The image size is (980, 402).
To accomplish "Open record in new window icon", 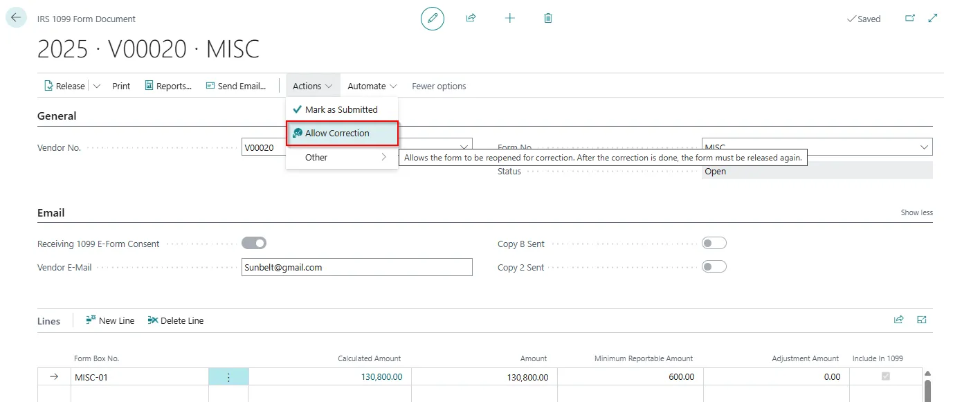I will point(910,19).
